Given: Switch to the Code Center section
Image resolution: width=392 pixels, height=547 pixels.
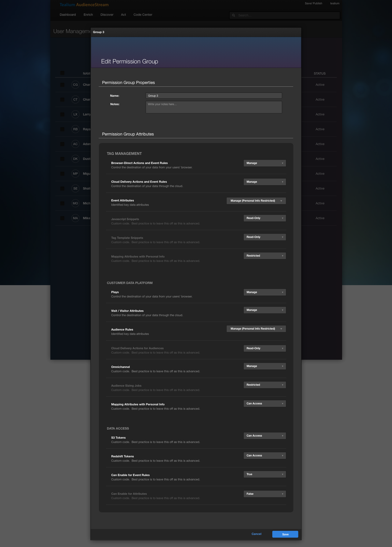Looking at the screenshot, I should pos(143,15).
